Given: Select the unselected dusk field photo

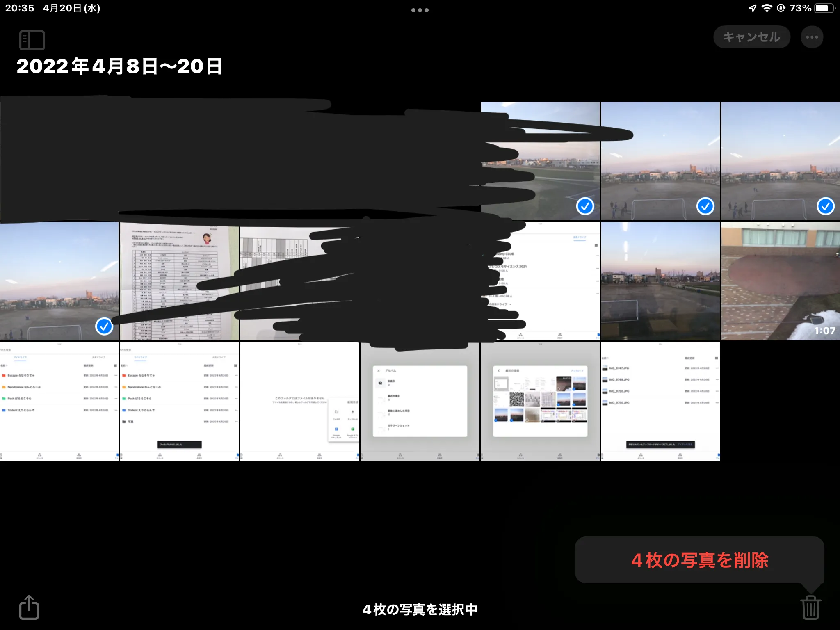Looking at the screenshot, I should click(660, 281).
